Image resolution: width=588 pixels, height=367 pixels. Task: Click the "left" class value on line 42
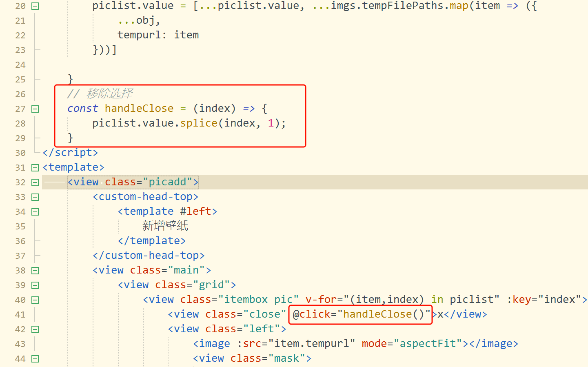point(262,329)
